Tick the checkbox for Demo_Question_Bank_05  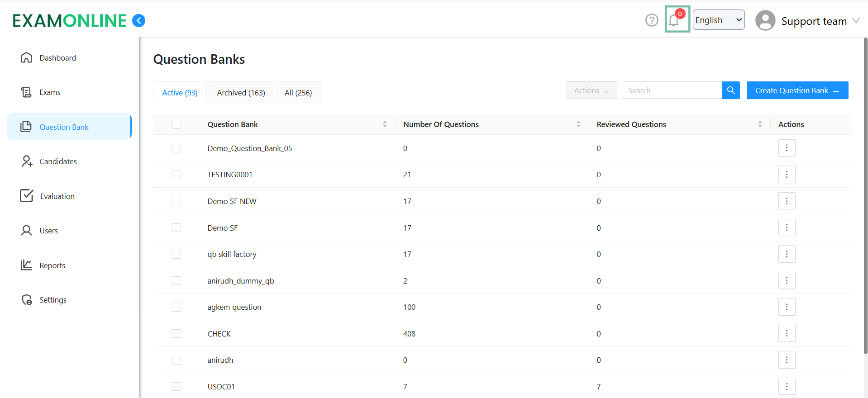[x=176, y=148]
